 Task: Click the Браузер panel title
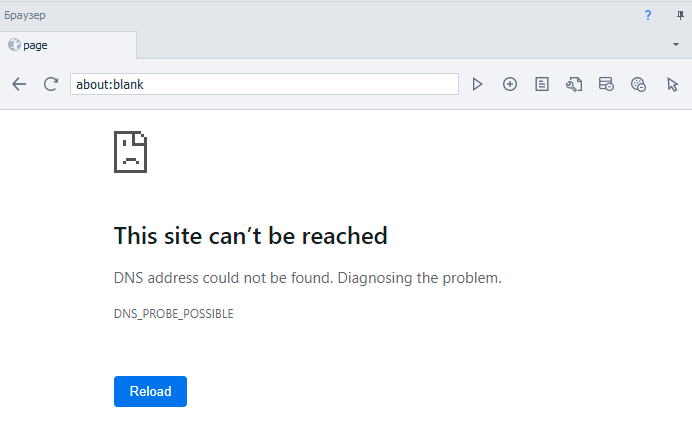(25, 15)
